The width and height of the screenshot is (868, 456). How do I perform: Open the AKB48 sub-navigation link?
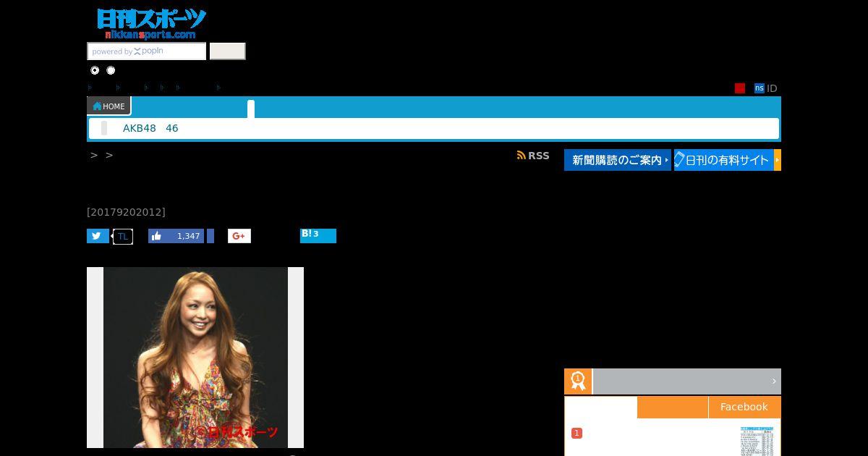pyautogui.click(x=140, y=128)
